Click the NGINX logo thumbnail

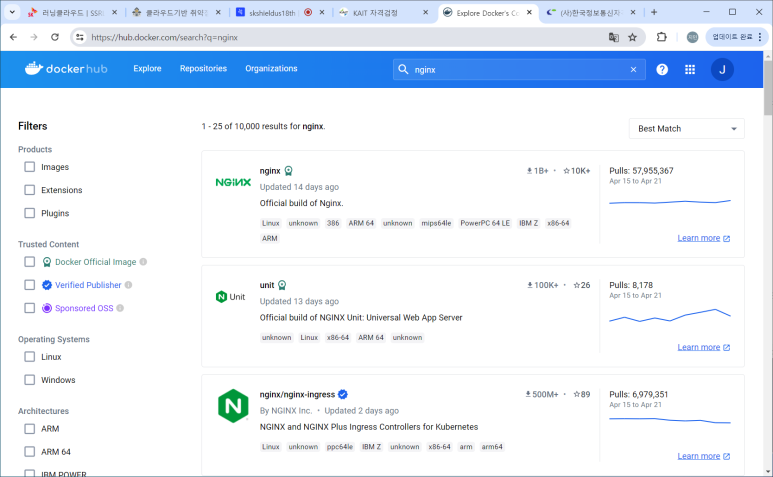pyautogui.click(x=233, y=182)
